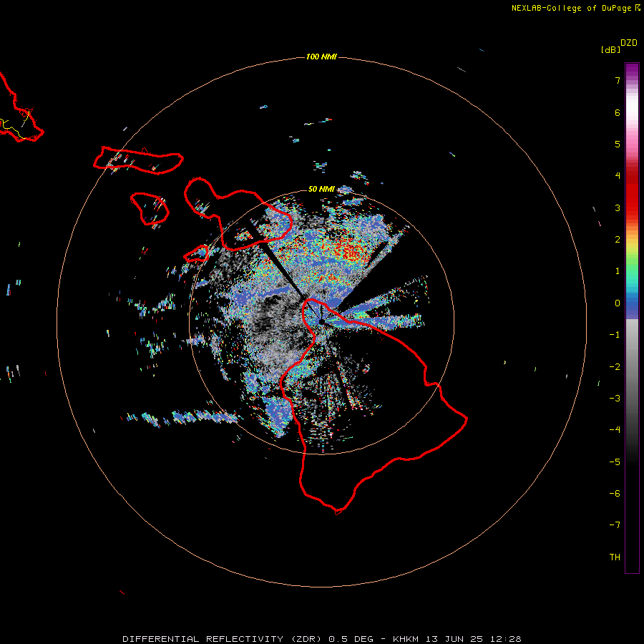Screen dimensions: 644x644
Task: Click the 7 value on color scale
Action: 618,80
